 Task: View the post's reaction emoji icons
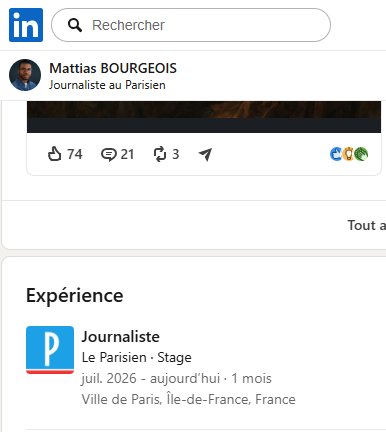point(349,154)
